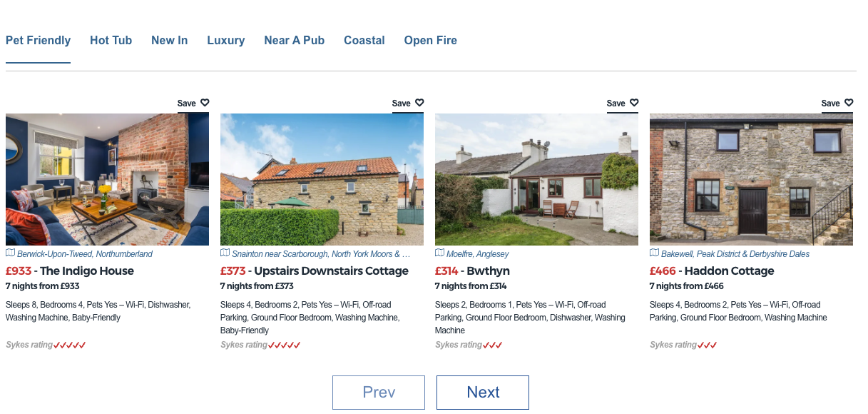868x414 pixels.
Task: Go to the Next page of cottages
Action: click(483, 393)
